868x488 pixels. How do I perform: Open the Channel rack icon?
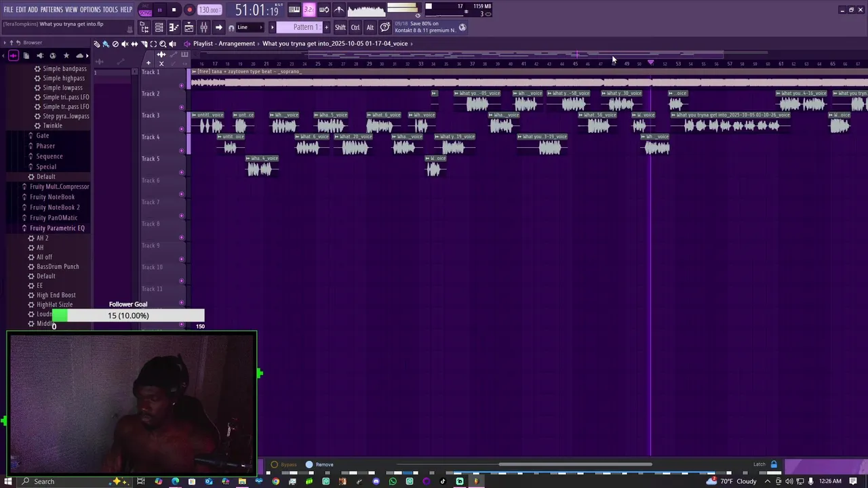[x=159, y=28]
